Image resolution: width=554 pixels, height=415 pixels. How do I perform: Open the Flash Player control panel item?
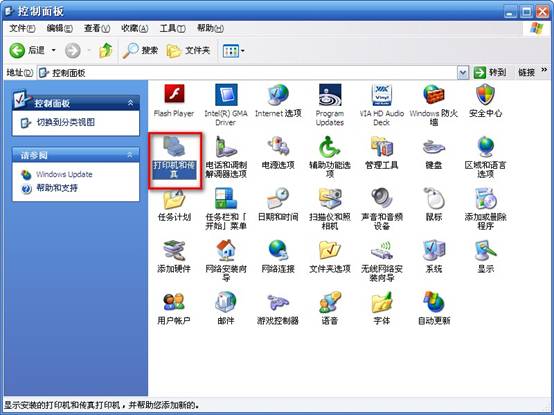[x=174, y=101]
